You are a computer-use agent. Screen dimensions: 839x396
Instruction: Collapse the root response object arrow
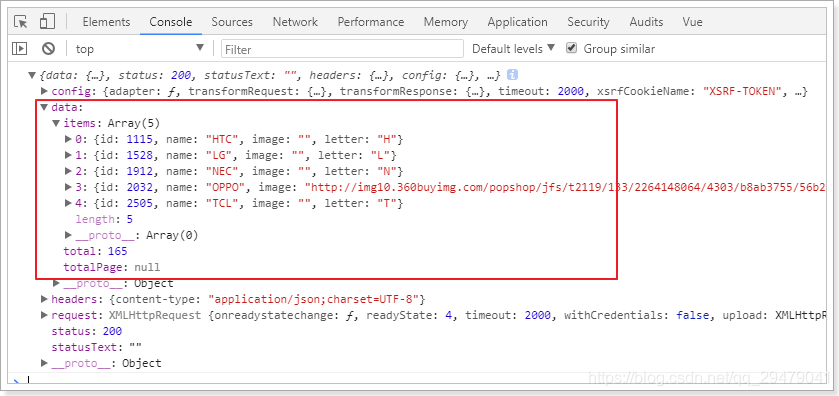(x=32, y=75)
